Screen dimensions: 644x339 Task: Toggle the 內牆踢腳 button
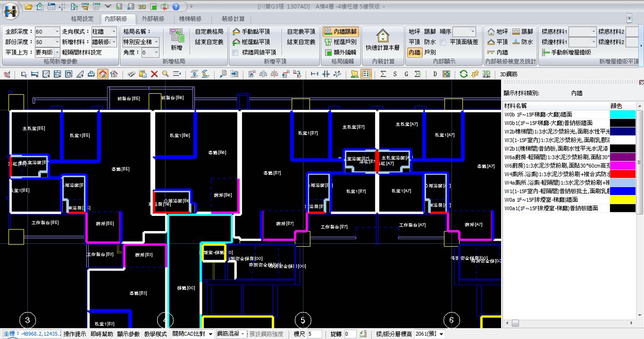point(341,31)
